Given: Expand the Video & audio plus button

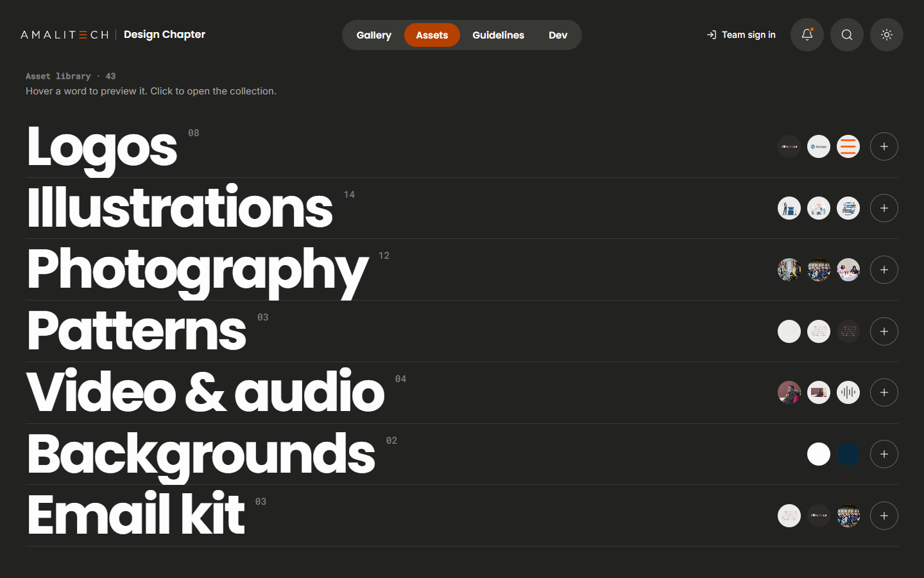Looking at the screenshot, I should pyautogui.click(x=884, y=392).
